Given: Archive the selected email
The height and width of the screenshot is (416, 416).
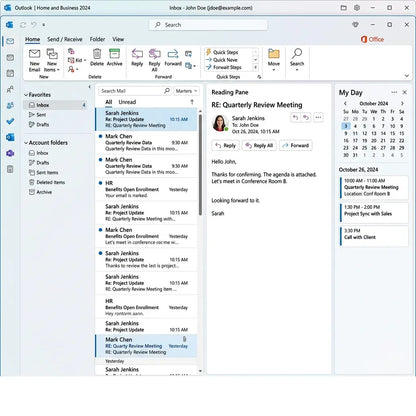Looking at the screenshot, I should (114, 57).
